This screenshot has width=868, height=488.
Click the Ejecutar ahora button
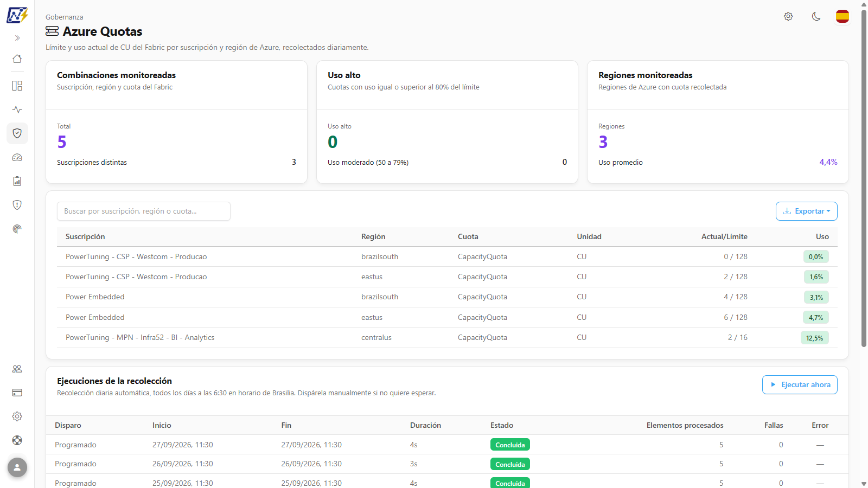coord(800,385)
